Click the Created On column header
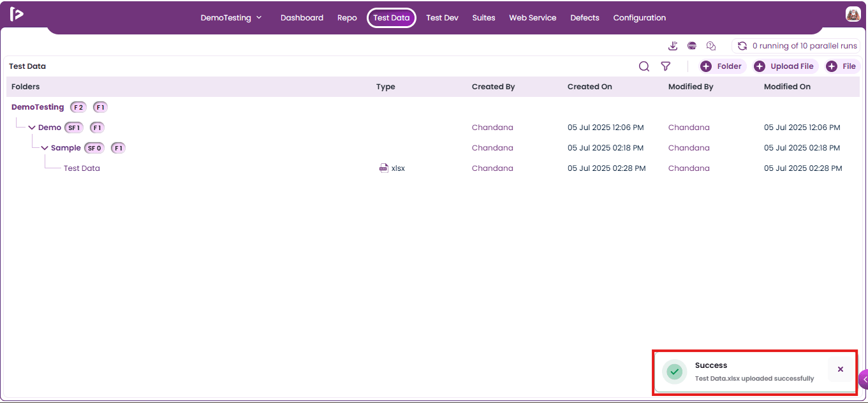Screen dimensions: 868x403 [x=590, y=87]
